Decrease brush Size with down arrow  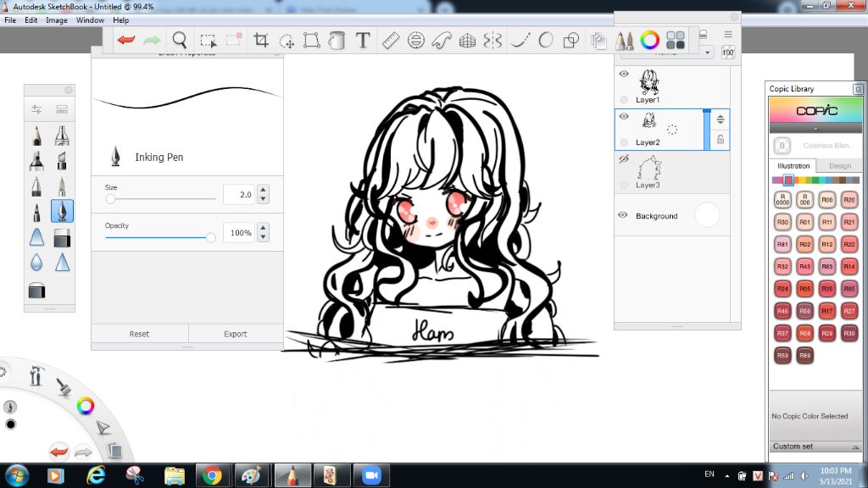click(x=264, y=198)
